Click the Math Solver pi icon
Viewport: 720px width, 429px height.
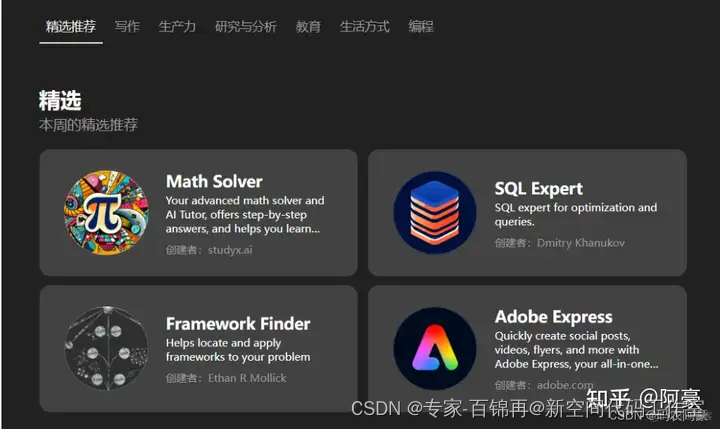(x=106, y=213)
